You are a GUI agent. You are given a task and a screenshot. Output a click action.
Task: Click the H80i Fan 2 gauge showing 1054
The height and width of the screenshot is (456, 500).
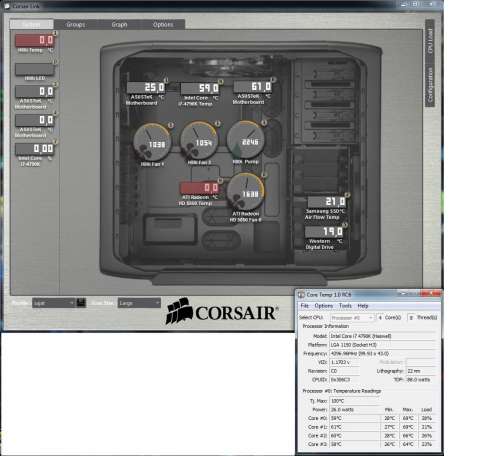coord(199,141)
